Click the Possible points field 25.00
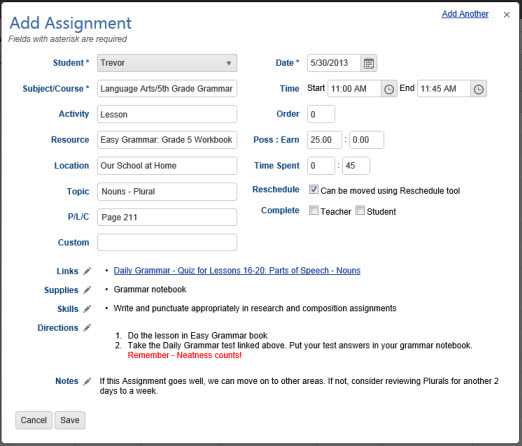Viewport: 522px width, 446px height. [x=325, y=140]
